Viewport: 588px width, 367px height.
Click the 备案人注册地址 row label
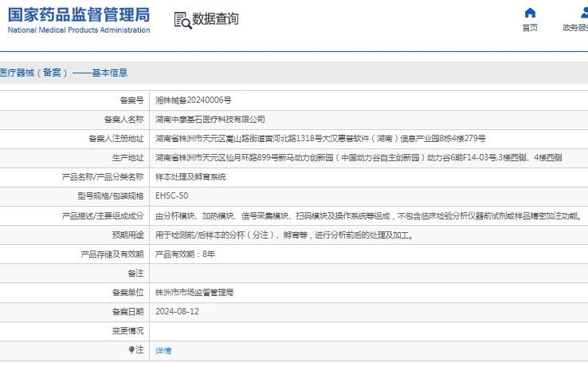[116, 139]
